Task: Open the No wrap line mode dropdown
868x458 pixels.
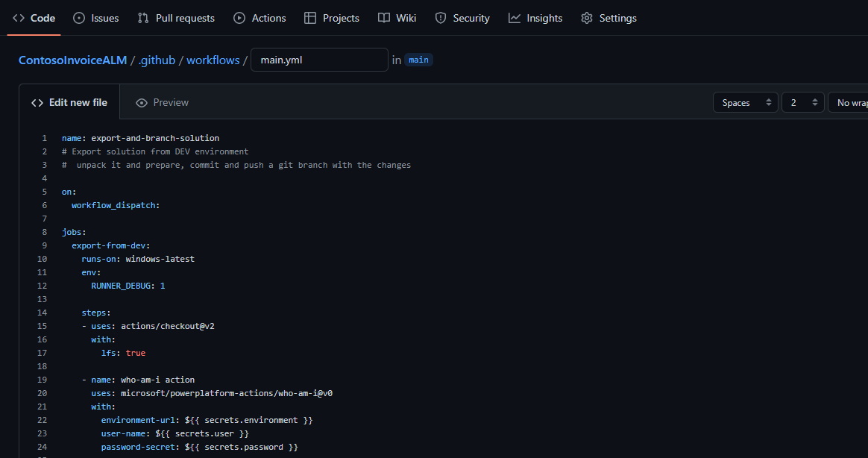Action: tap(848, 102)
